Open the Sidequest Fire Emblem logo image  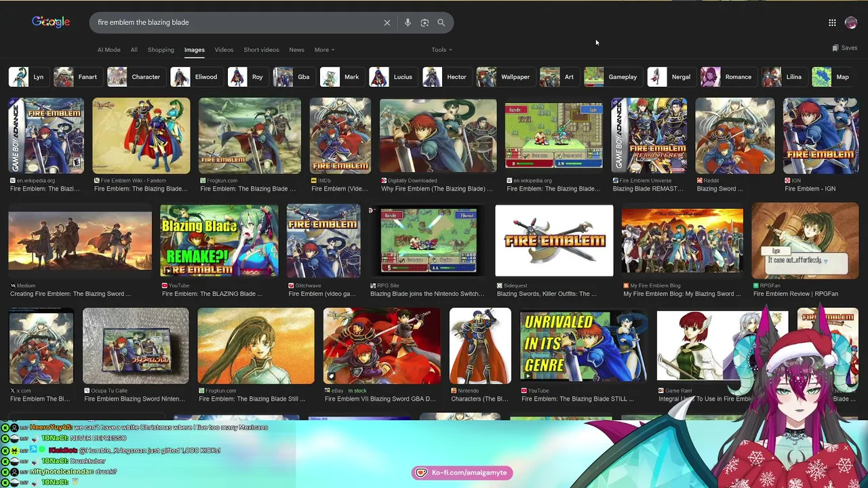[x=554, y=241]
